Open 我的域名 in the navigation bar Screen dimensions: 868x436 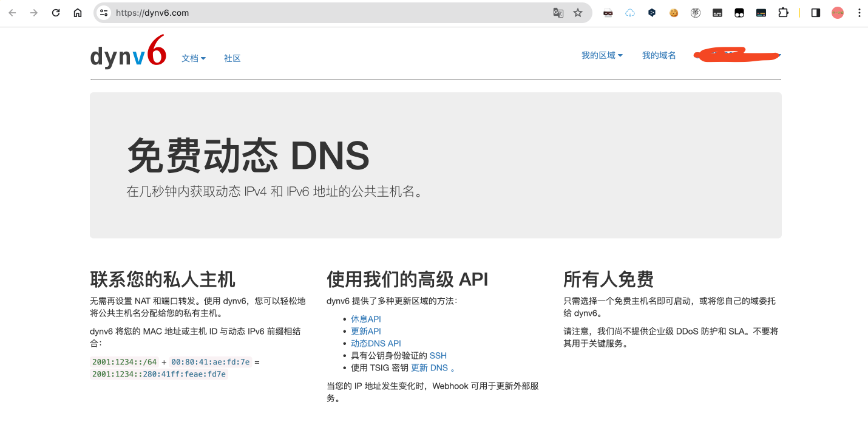point(659,55)
